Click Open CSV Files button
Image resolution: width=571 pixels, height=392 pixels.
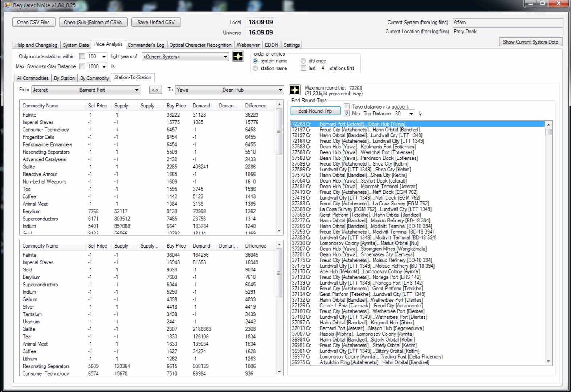(33, 23)
